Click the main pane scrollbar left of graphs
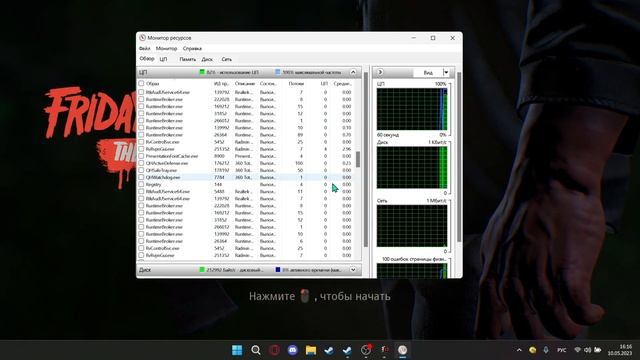Screen dimensions: 640x360 (x=366, y=159)
